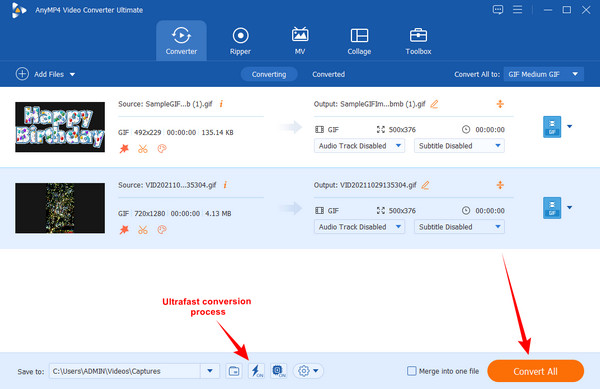Image resolution: width=600 pixels, height=389 pixels.
Task: Click resolution 720x1280 text
Action: (x=150, y=213)
